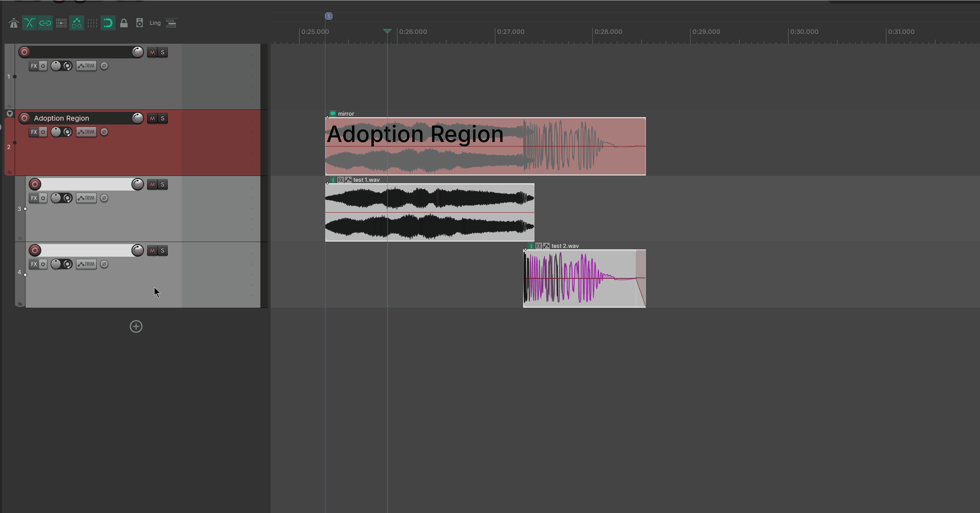Click the lock icon in toolbar
980x513 pixels.
pos(124,23)
